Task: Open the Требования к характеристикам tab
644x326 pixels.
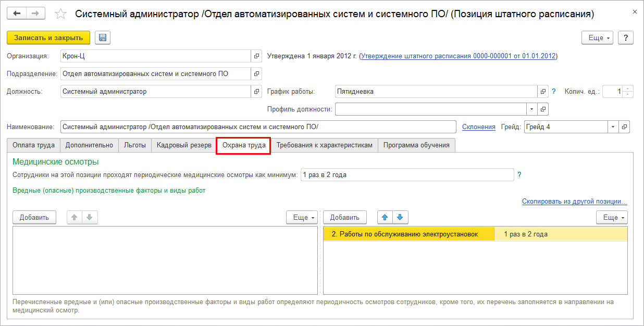Action: (324, 145)
